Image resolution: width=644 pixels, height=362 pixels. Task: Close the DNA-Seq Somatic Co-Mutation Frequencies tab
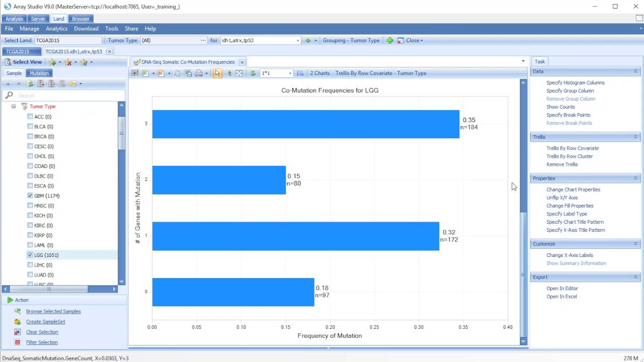(x=242, y=62)
